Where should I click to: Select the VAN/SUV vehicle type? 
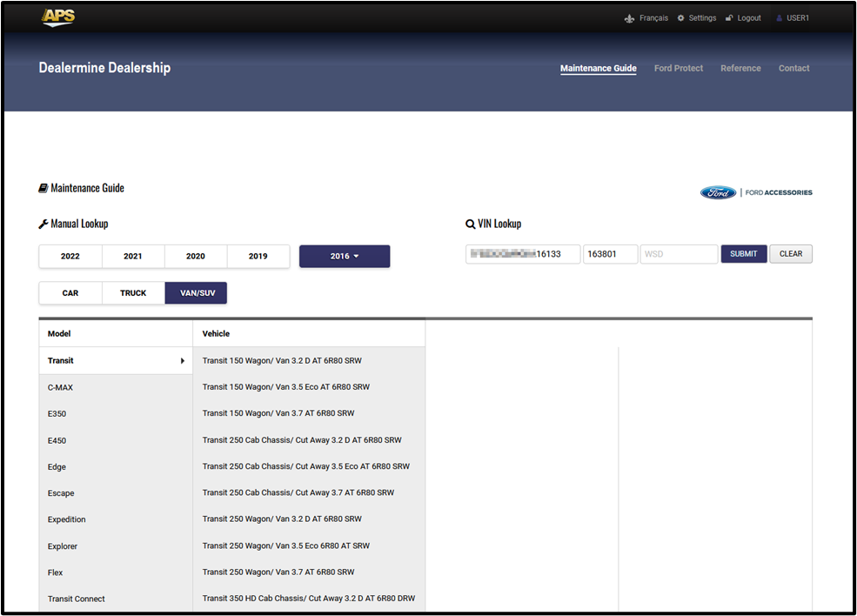(197, 293)
